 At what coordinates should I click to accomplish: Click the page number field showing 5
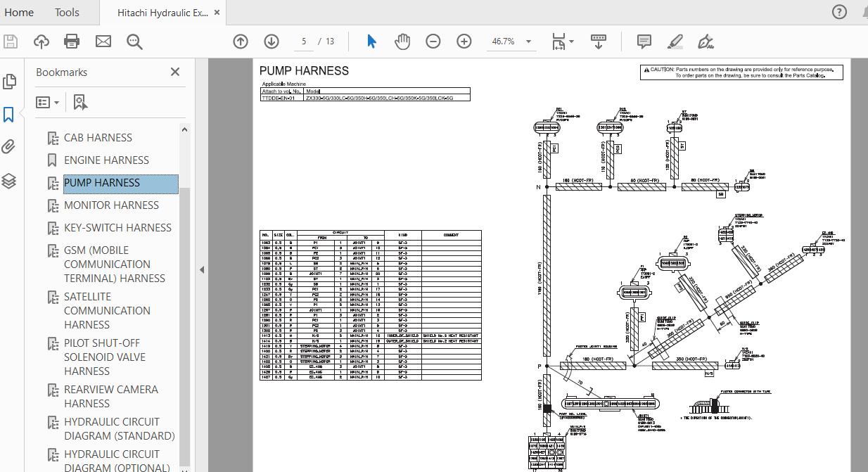[304, 42]
